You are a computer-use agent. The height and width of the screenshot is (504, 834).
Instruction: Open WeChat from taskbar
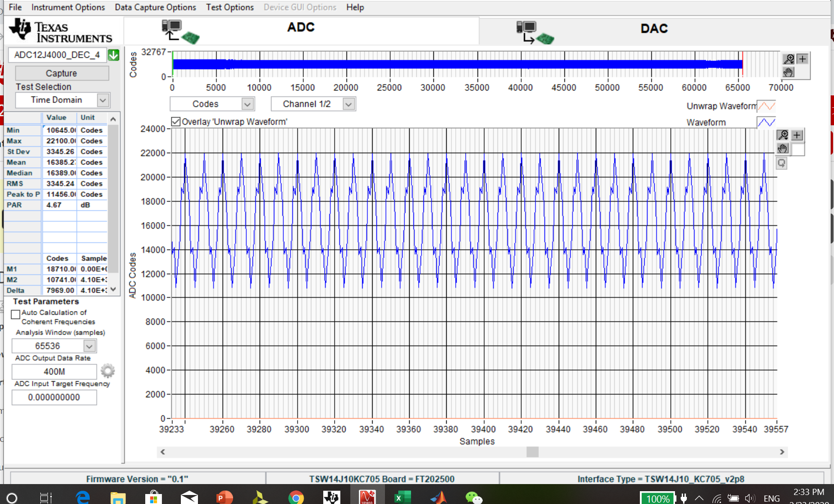[474, 497]
